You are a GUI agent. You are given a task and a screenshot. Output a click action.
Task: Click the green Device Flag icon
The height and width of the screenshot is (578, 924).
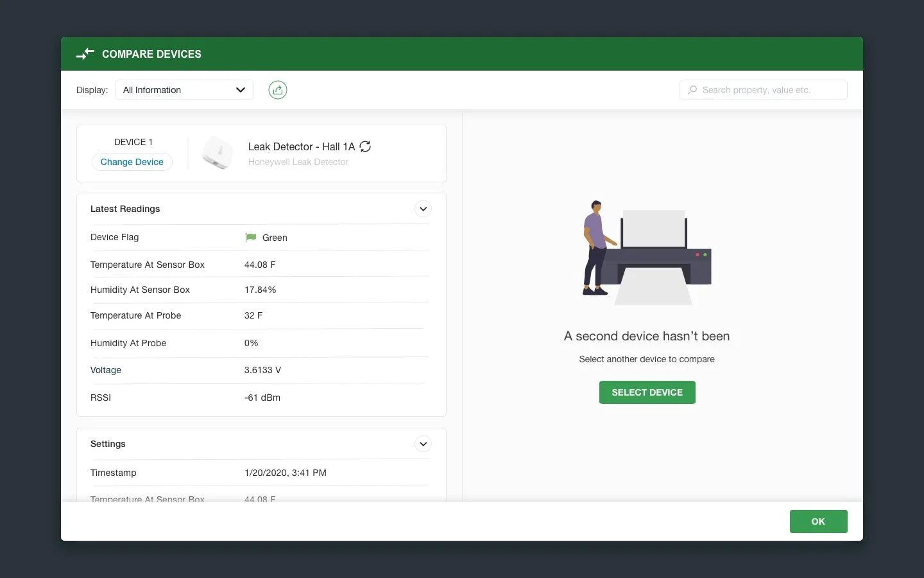click(251, 238)
